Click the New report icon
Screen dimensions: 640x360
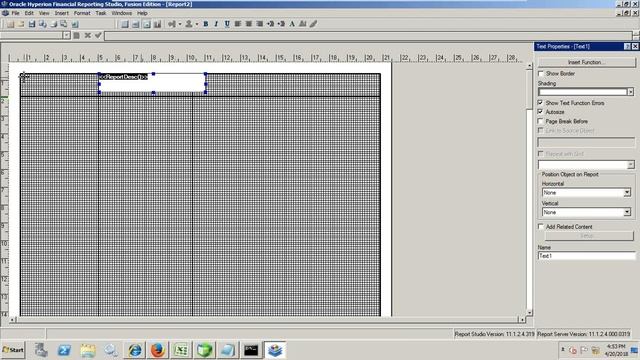coord(10,24)
